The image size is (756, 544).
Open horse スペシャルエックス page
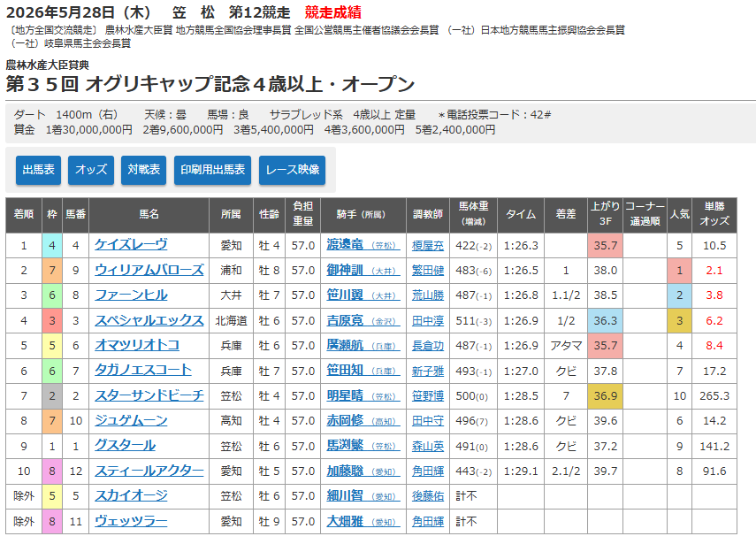click(x=149, y=320)
